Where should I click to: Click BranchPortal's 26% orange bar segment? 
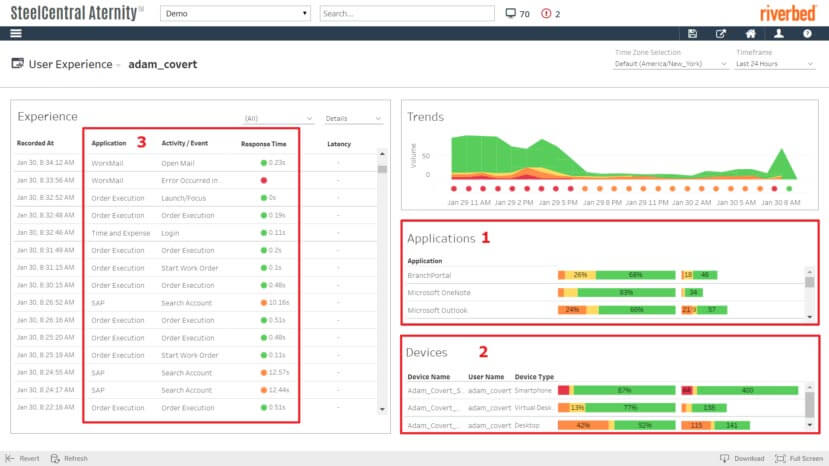pyautogui.click(x=581, y=275)
